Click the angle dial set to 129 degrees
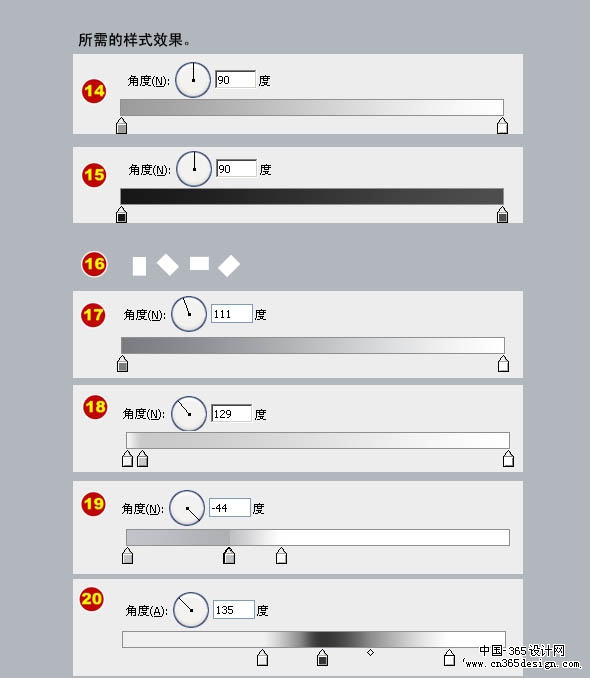The width and height of the screenshot is (590, 678). [189, 414]
